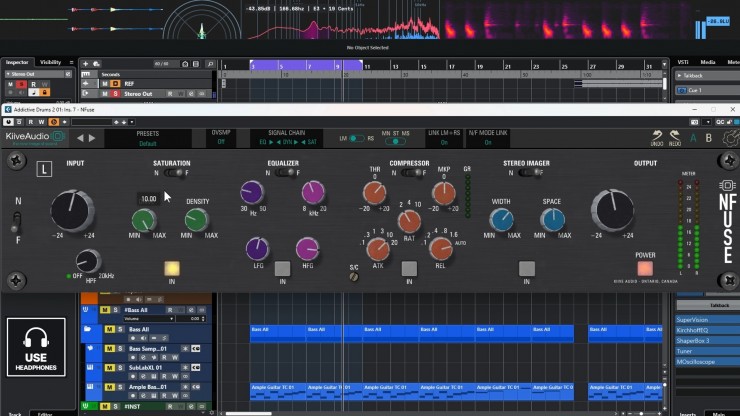The width and height of the screenshot is (740, 416).
Task: Click freeze icon on SubLabXL 01 track
Action: pyautogui.click(x=185, y=367)
